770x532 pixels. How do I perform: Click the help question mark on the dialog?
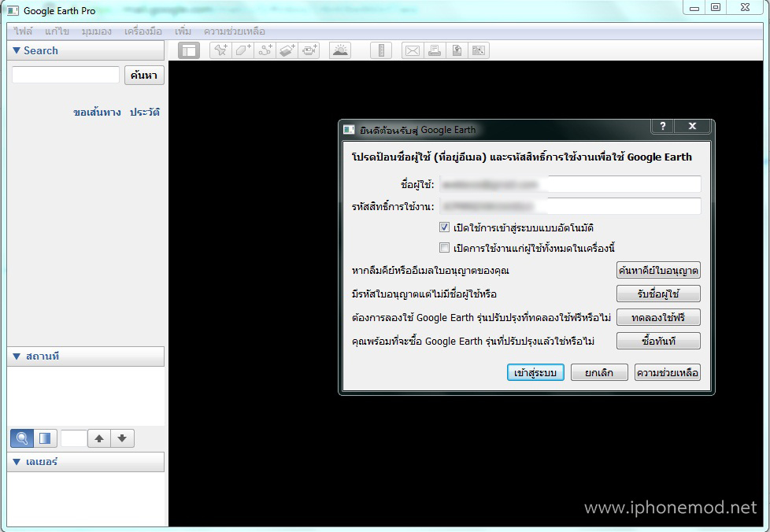coord(662,126)
